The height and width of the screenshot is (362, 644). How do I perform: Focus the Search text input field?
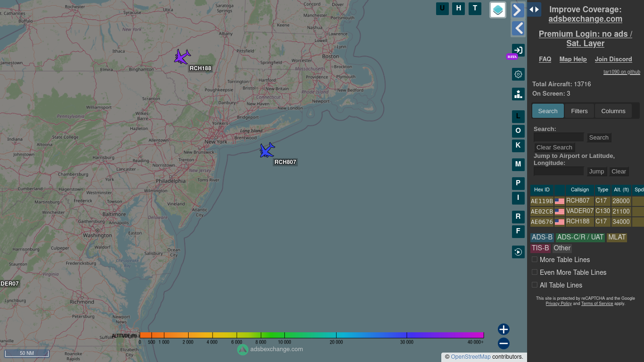pyautogui.click(x=559, y=138)
